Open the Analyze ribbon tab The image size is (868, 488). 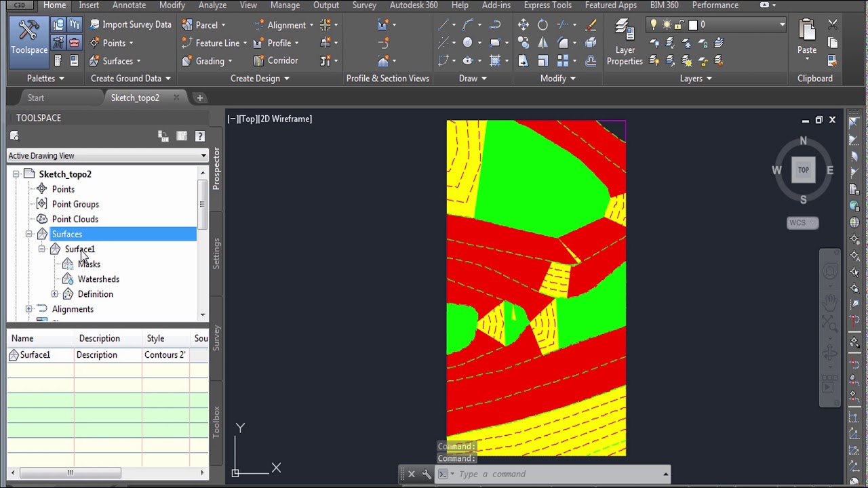[212, 5]
